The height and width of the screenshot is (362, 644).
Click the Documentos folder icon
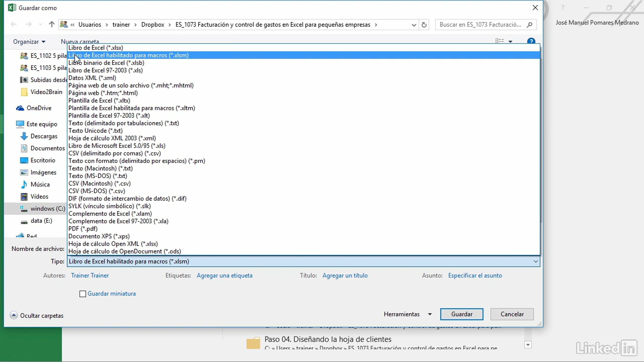pyautogui.click(x=24, y=148)
